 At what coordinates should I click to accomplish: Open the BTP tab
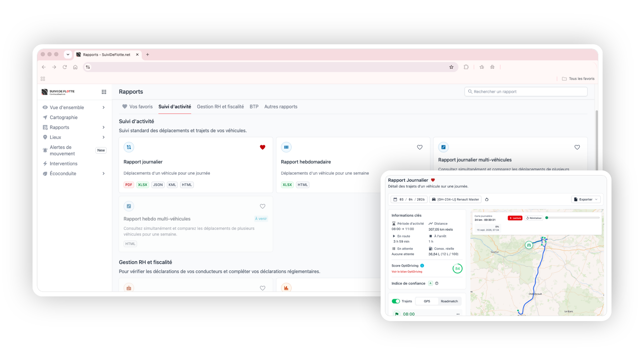[254, 107]
